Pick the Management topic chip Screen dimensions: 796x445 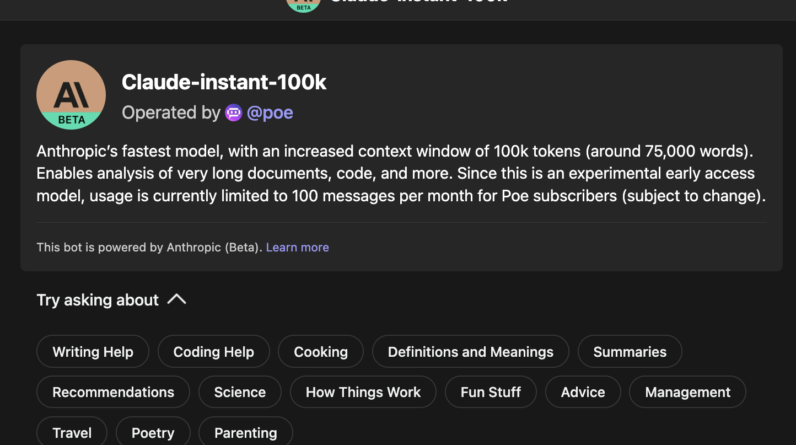point(687,392)
